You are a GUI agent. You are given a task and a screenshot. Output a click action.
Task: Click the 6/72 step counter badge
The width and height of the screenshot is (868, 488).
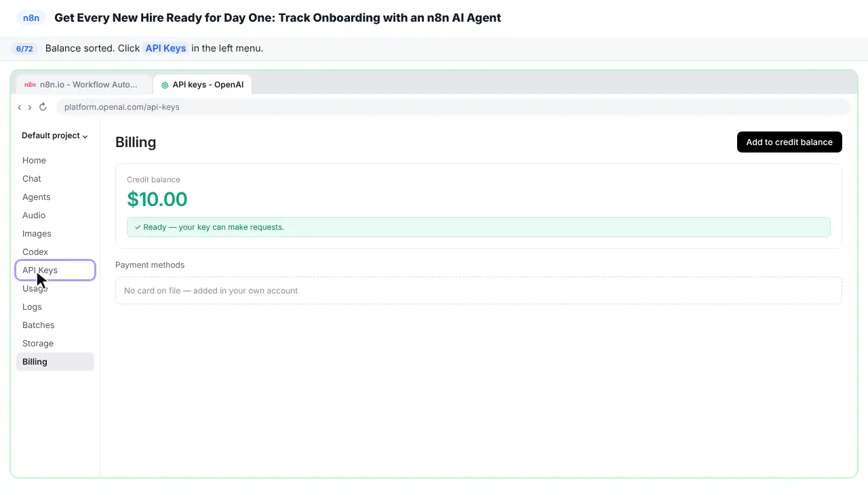click(x=24, y=49)
